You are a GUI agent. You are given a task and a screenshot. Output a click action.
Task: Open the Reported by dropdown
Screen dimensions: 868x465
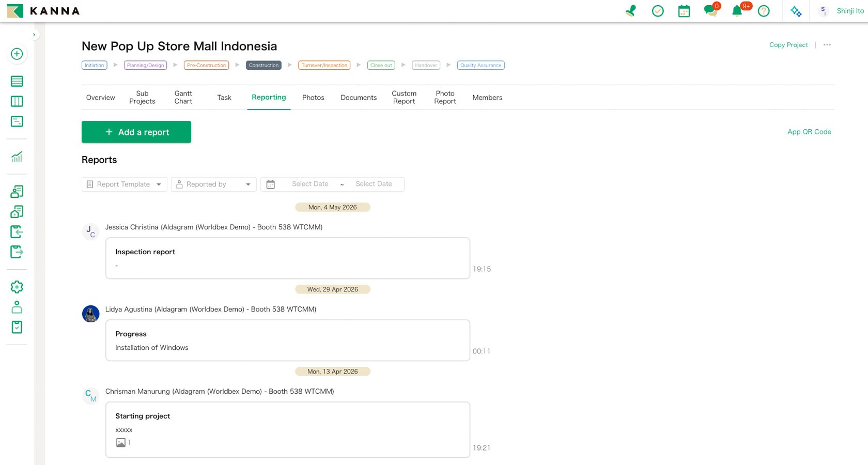coord(214,184)
